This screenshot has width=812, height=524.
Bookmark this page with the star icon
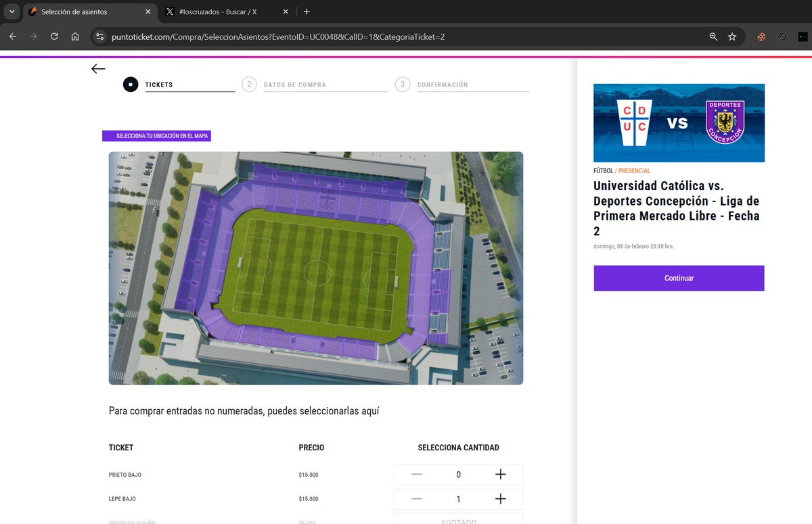click(732, 37)
